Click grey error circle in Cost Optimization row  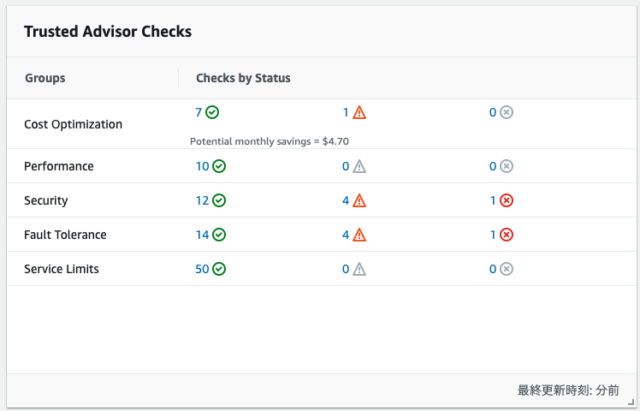click(507, 112)
